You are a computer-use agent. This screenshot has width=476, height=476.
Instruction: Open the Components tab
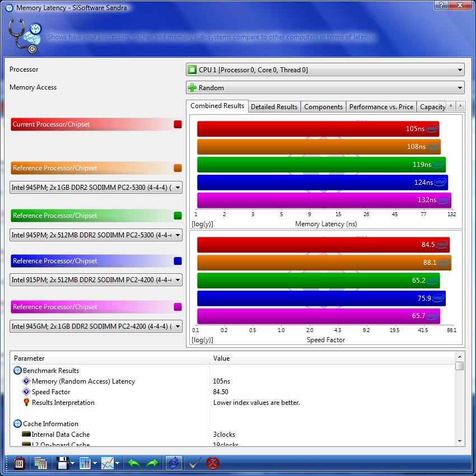[323, 107]
